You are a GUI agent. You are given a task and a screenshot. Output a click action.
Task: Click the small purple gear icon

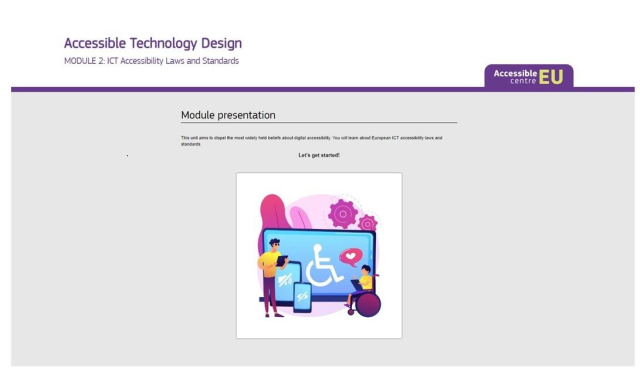tap(368, 223)
